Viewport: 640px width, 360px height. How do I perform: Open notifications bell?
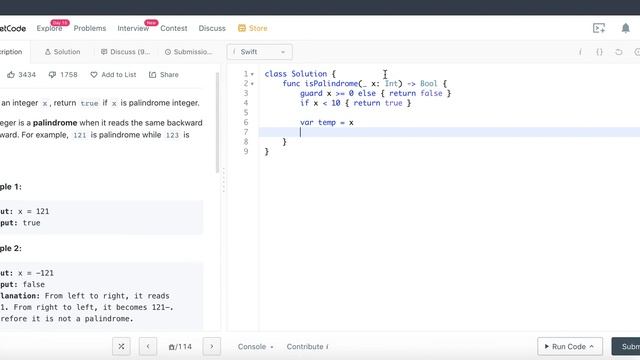(x=625, y=28)
